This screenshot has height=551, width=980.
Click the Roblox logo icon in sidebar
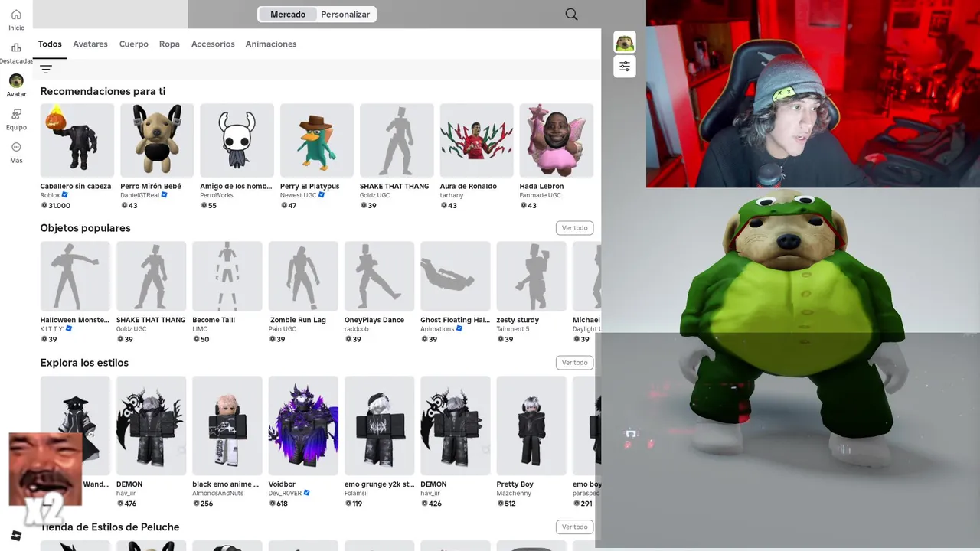pos(16,535)
